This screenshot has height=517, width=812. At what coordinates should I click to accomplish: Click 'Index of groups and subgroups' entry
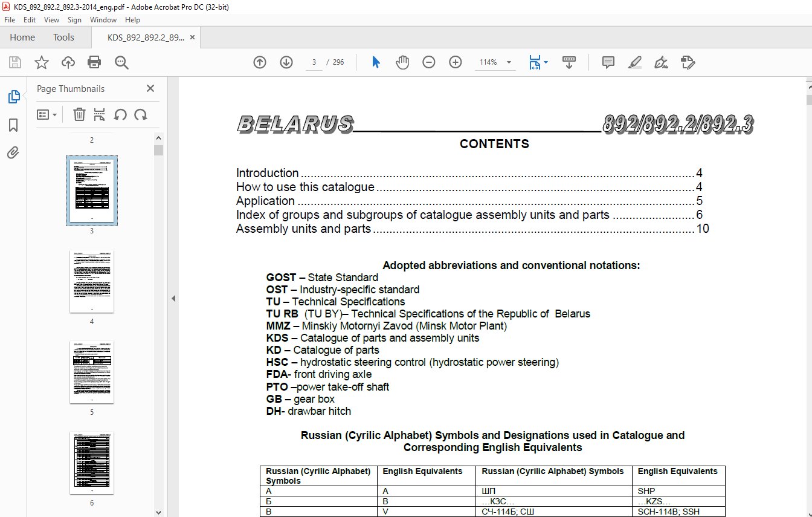point(469,215)
